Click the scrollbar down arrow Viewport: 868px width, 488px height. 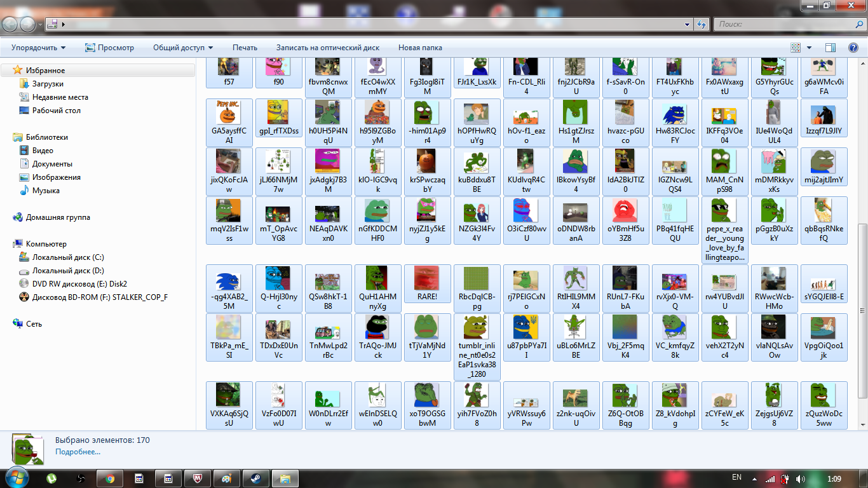point(862,425)
